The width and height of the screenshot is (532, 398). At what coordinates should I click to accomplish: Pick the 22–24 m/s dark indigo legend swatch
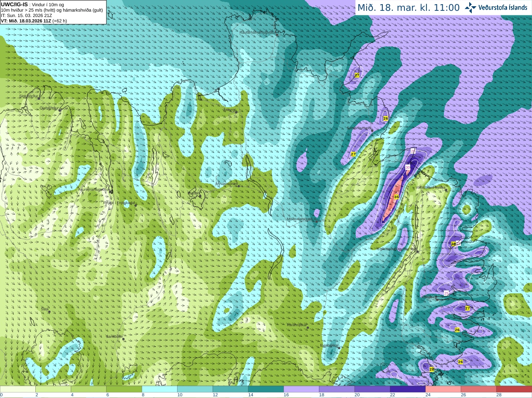408,389
